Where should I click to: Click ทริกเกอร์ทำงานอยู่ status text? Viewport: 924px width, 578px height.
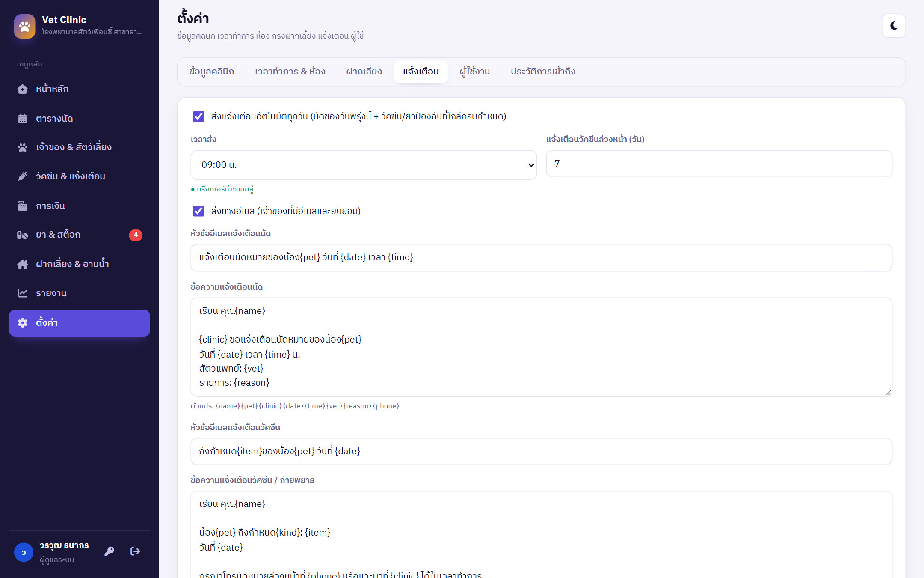tap(222, 189)
